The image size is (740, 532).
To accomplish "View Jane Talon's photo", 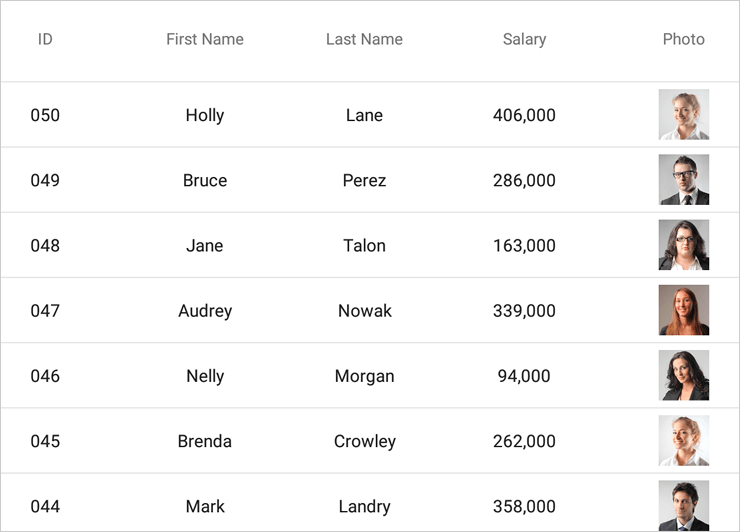I will coord(683,245).
